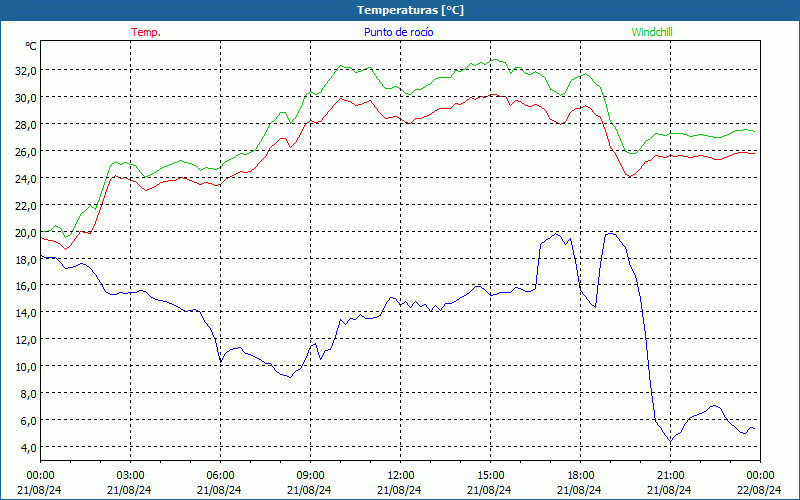Click the °C unit label on the axis
Screen dimensions: 800x500
click(x=31, y=46)
